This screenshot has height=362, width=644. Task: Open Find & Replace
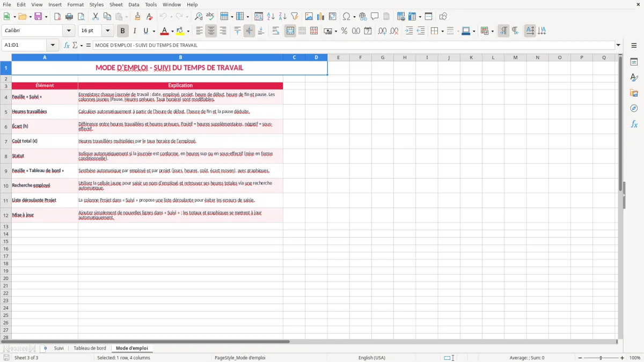pos(199,17)
